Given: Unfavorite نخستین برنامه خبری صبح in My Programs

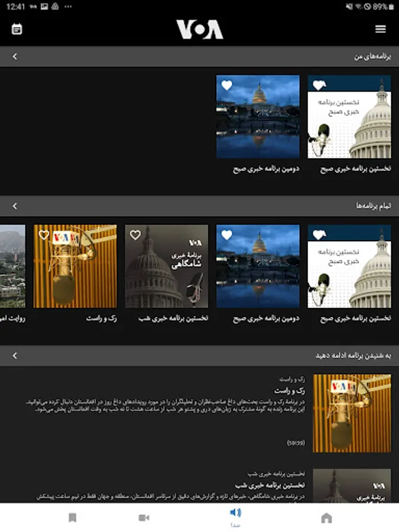Looking at the screenshot, I should pyautogui.click(x=319, y=85).
